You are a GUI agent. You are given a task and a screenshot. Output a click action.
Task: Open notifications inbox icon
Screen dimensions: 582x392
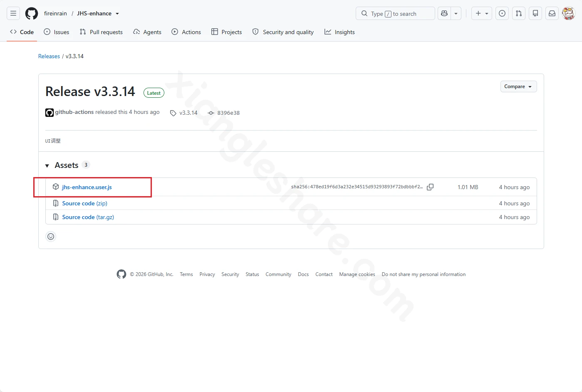(552, 13)
